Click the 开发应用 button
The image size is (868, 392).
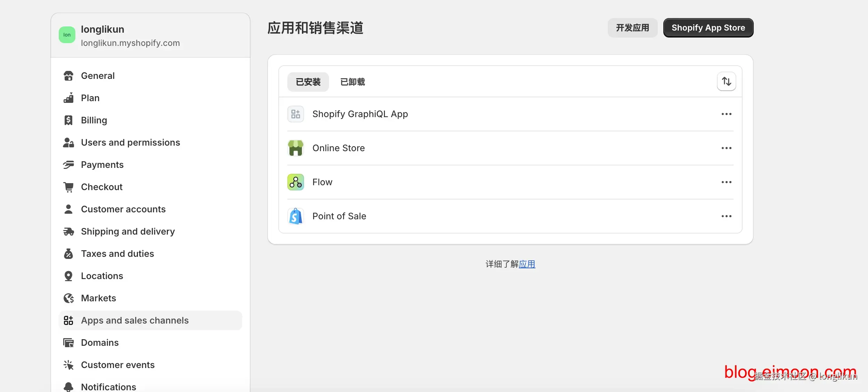632,27
